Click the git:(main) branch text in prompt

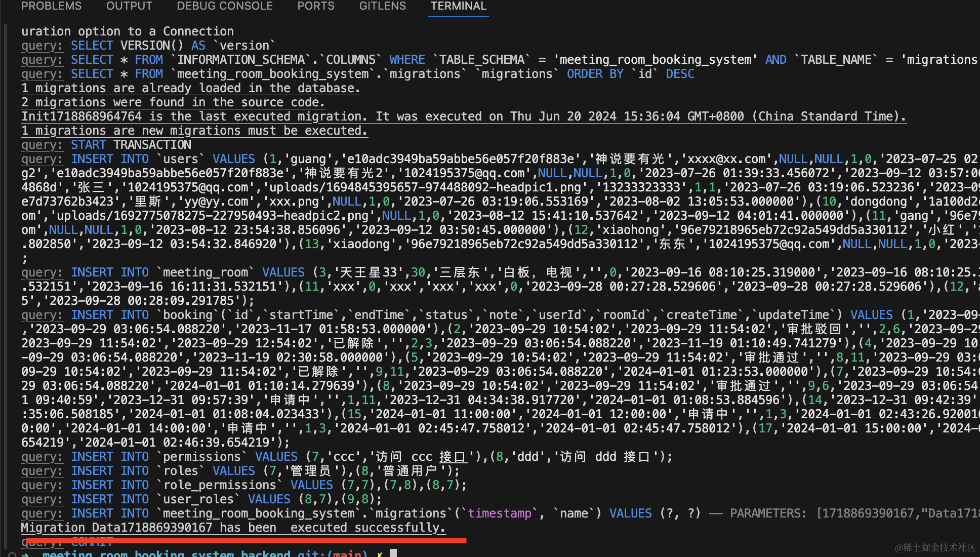click(332, 554)
